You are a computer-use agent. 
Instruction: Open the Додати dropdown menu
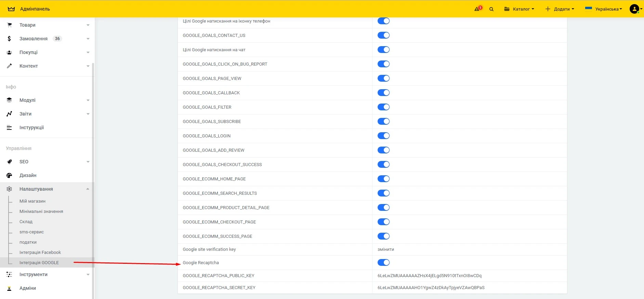[x=560, y=9]
